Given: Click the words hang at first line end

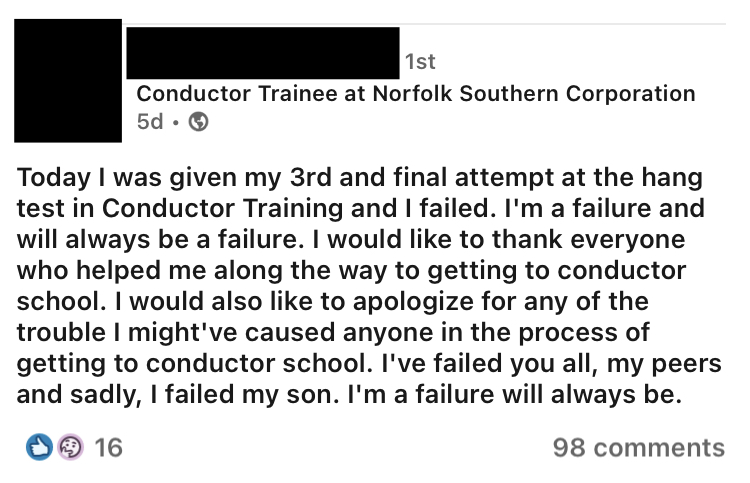Looking at the screenshot, I should [672, 177].
